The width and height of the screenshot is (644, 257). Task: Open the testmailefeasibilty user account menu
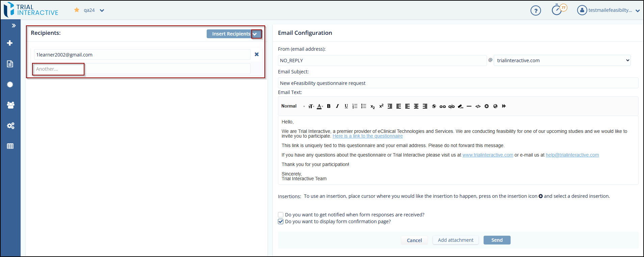pyautogui.click(x=609, y=10)
